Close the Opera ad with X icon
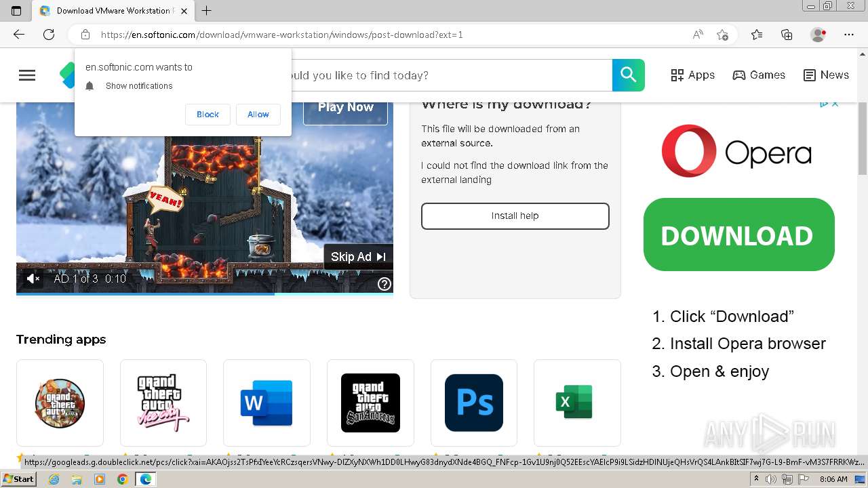 (835, 104)
